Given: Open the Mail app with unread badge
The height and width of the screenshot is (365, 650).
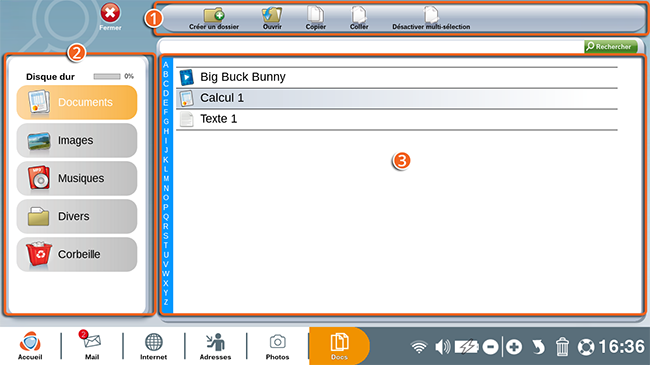Looking at the screenshot, I should point(92,346).
